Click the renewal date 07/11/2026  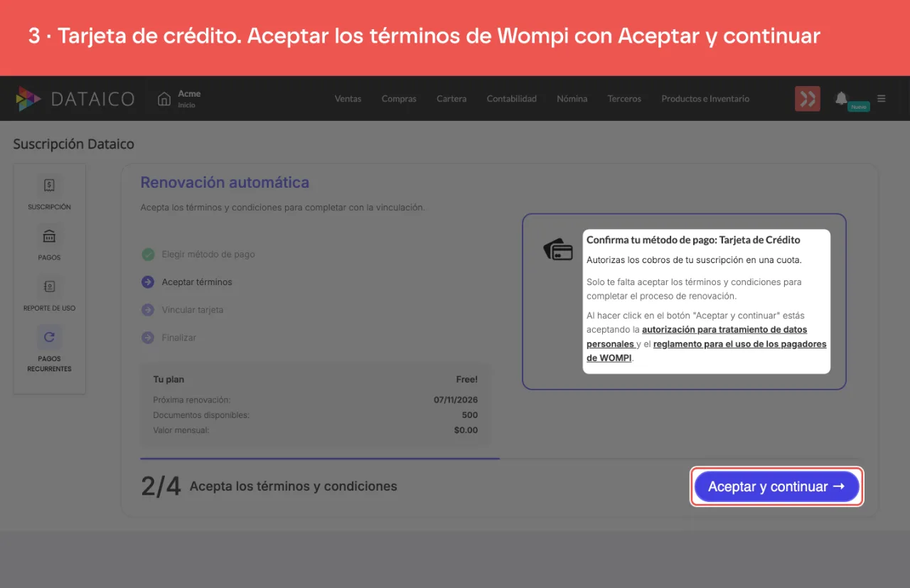point(456,400)
